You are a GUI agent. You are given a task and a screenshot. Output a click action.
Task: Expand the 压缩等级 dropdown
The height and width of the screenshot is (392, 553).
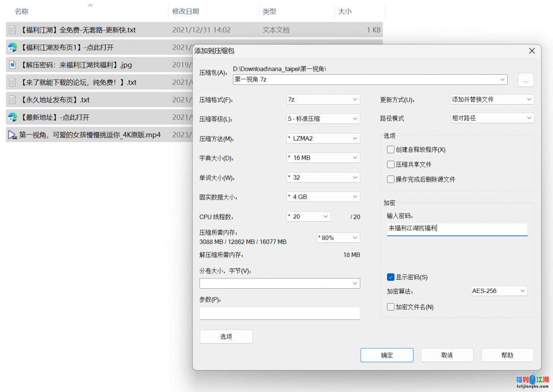tap(323, 119)
